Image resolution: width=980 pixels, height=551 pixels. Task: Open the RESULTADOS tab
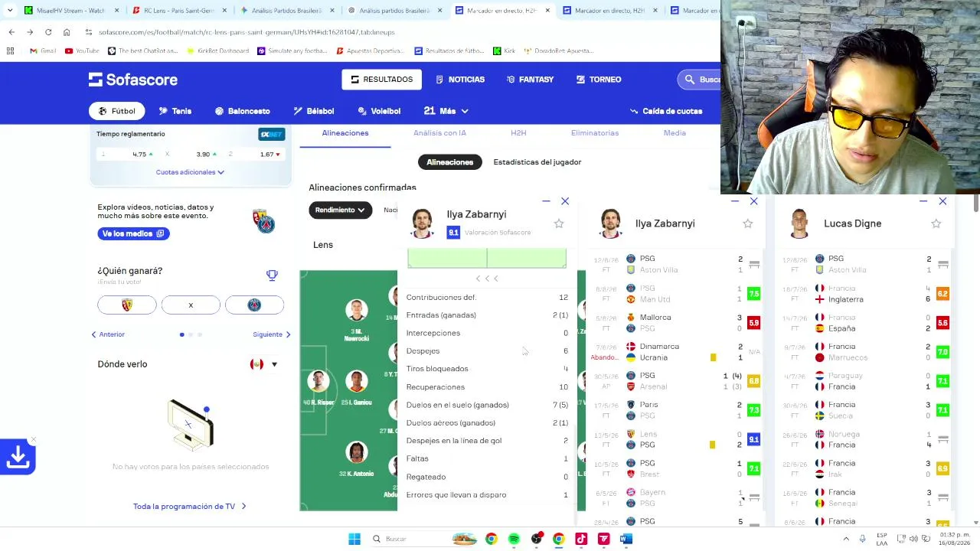click(382, 80)
